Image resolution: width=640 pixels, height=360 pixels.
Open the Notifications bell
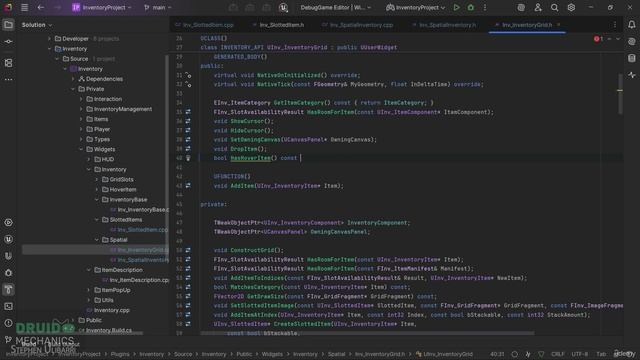tap(631, 25)
